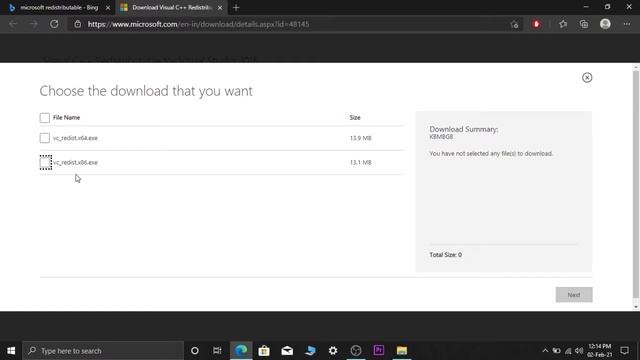Viewport: 640px width, 360px height.
Task: Click the taskbar search box
Action: pyautogui.click(x=103, y=351)
